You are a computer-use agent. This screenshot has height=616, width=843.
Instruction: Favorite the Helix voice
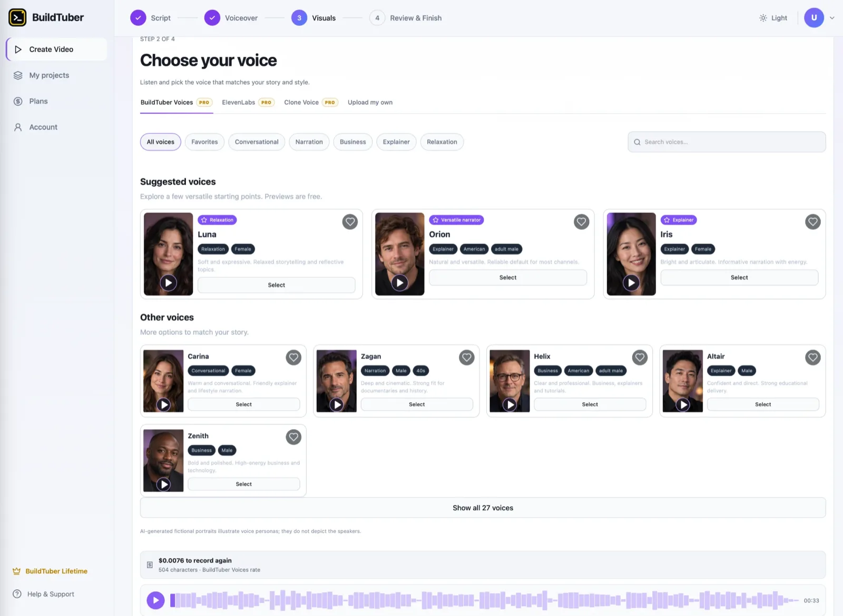640,357
